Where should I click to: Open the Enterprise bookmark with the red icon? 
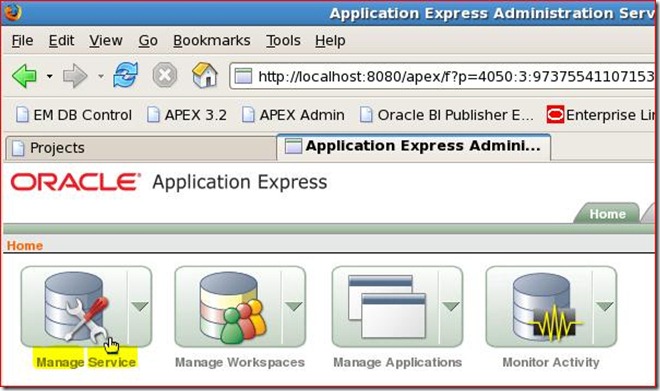point(601,114)
